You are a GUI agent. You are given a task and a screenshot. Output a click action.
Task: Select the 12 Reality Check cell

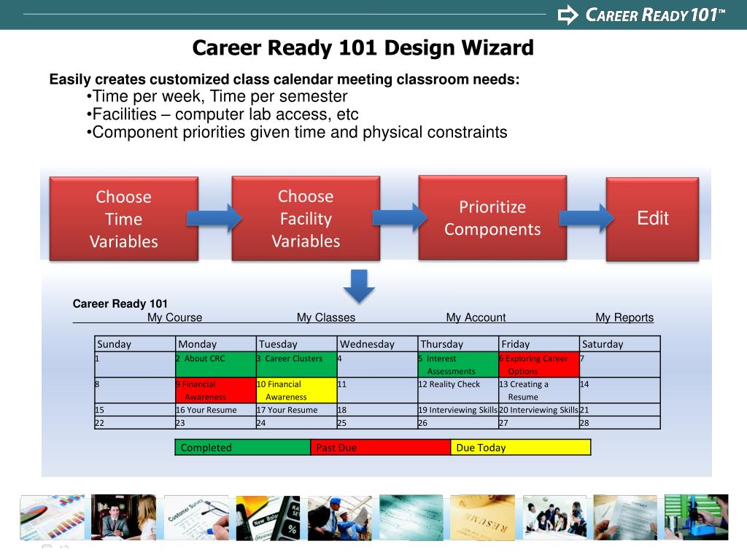point(458,391)
